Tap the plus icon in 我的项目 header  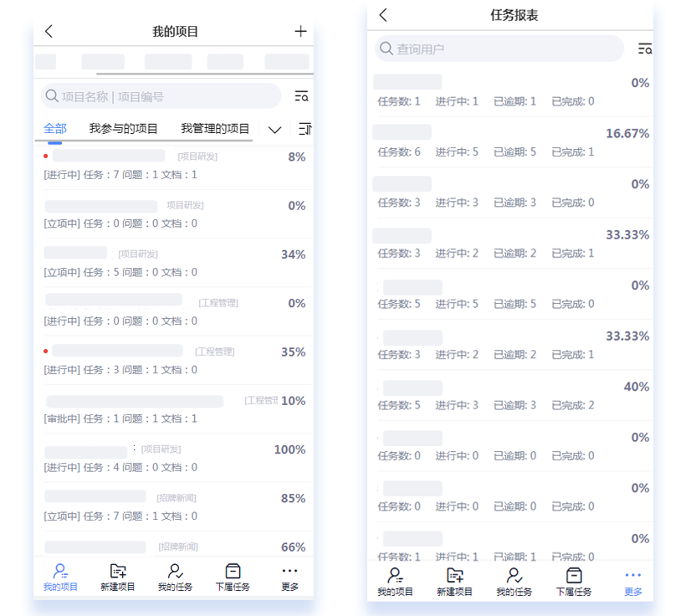point(300,31)
